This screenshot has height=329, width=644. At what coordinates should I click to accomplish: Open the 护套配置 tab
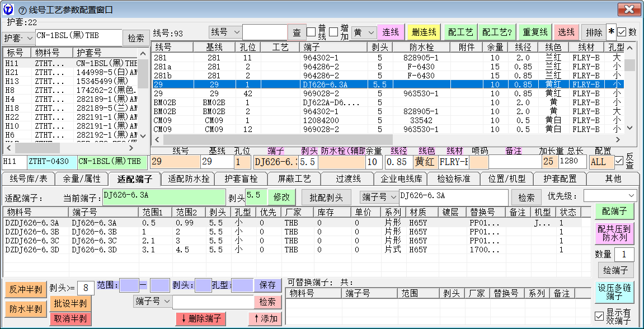560,179
